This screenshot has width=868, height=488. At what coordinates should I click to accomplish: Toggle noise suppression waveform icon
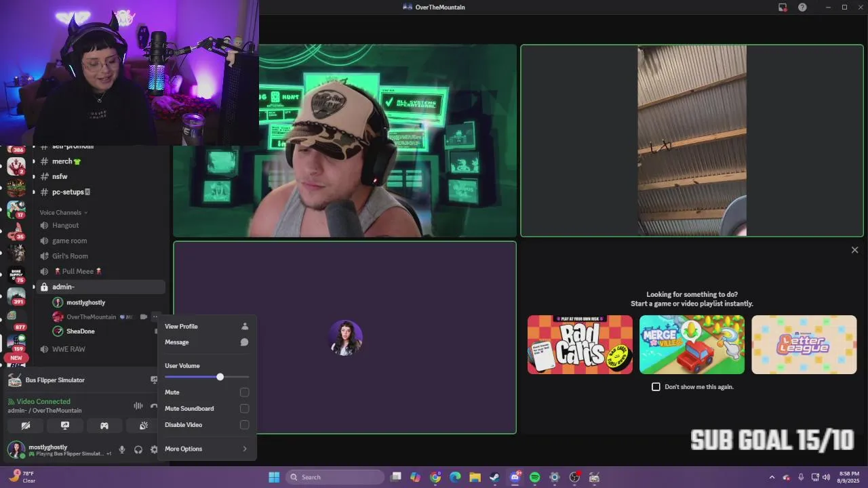pos(138,406)
